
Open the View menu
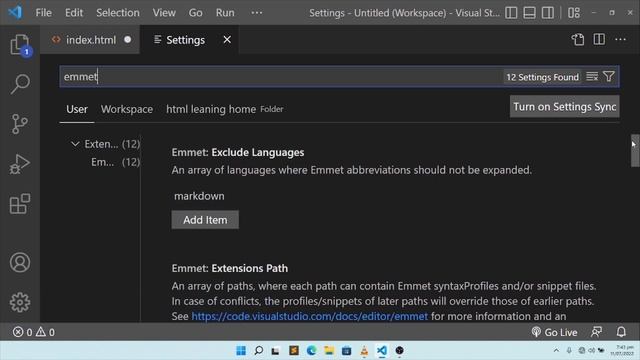coord(164,13)
